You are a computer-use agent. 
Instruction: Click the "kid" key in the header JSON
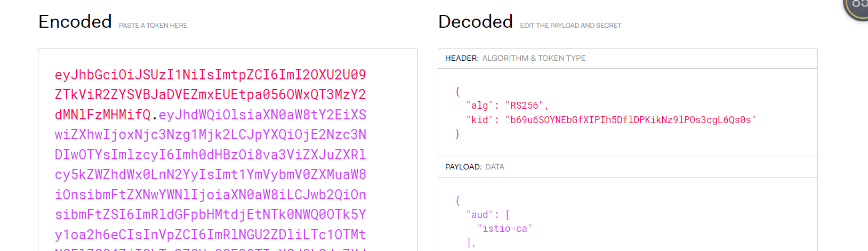[480, 120]
